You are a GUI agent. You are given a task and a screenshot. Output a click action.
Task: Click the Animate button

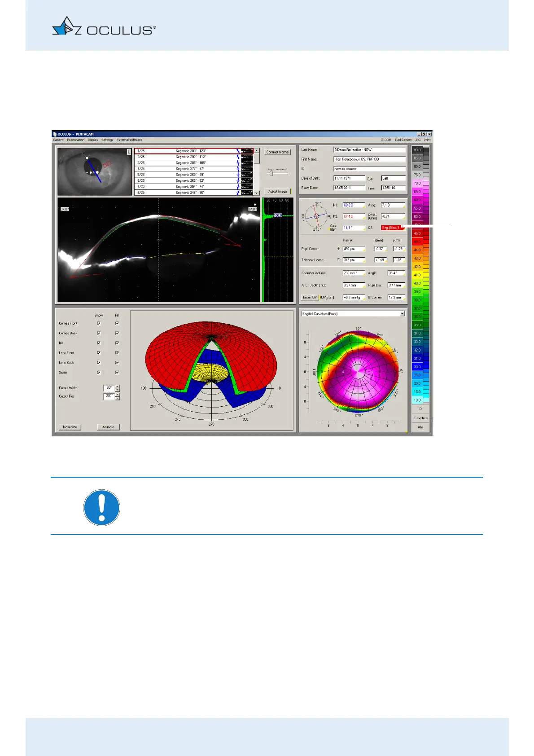tap(108, 427)
